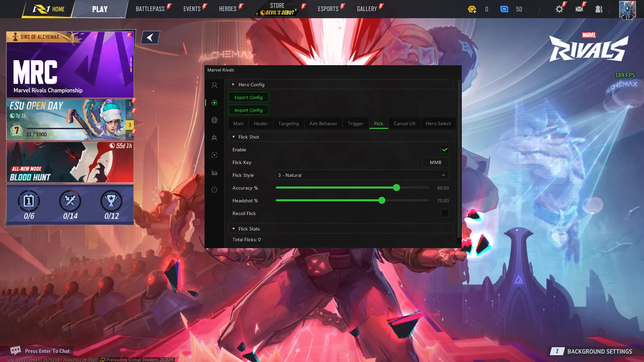This screenshot has height=362, width=644.
Task: Open the friends list icon
Action: [x=599, y=9]
